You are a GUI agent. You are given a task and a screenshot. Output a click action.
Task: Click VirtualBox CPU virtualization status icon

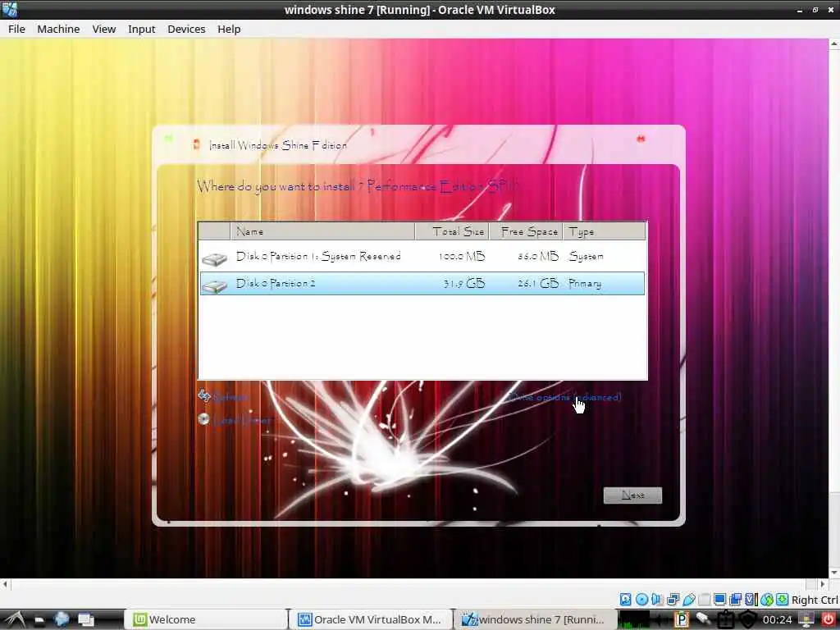pos(751,600)
